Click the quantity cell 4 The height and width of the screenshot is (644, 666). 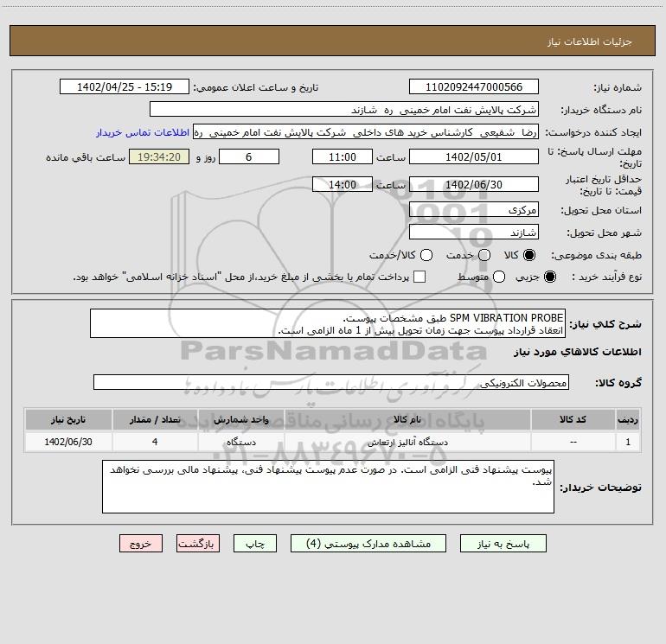click(155, 442)
